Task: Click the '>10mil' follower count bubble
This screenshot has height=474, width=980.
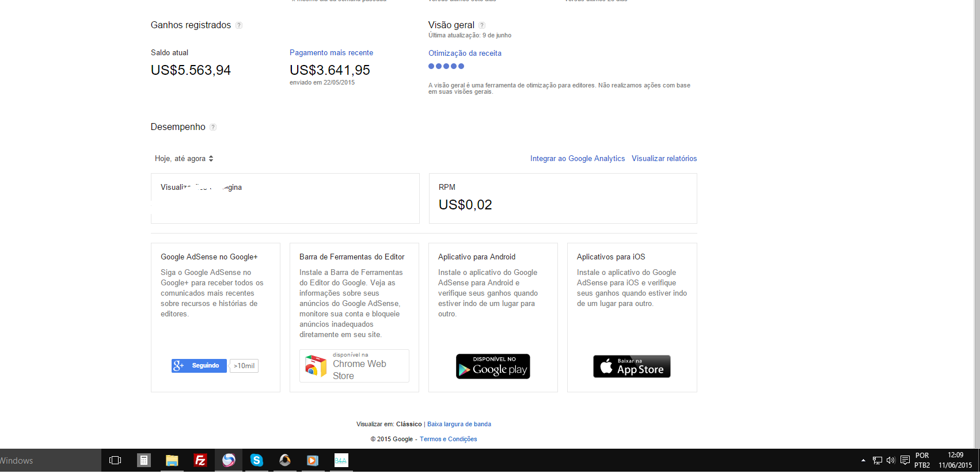Action: coord(244,366)
